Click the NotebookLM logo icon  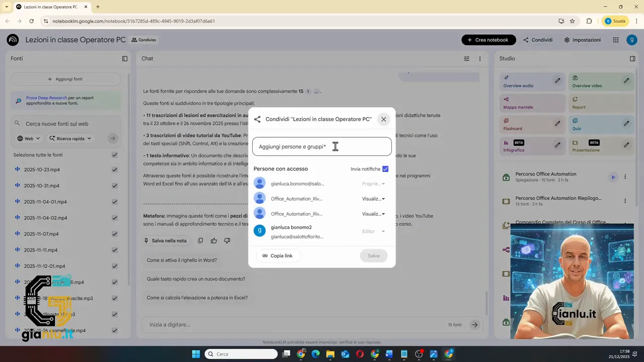[x=13, y=40]
